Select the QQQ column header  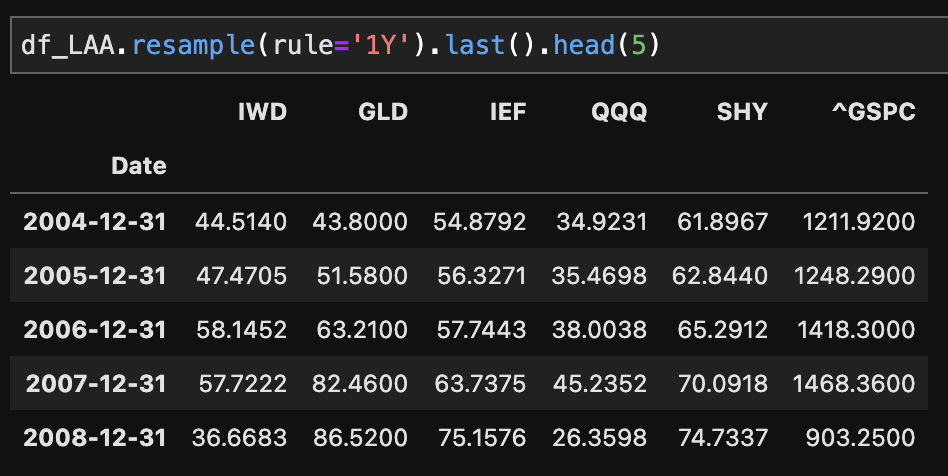point(619,112)
